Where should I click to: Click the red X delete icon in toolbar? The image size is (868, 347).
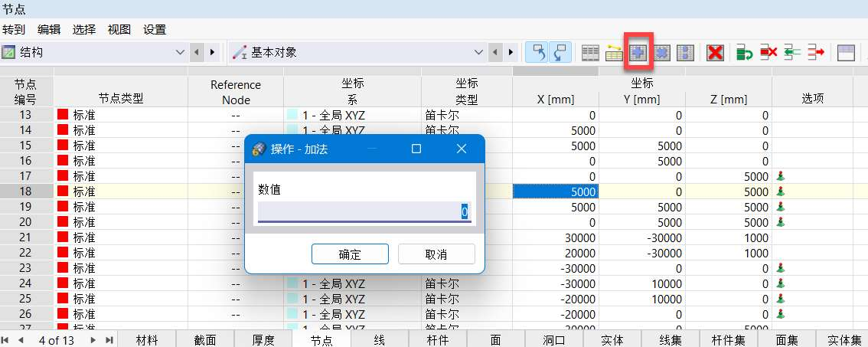tap(716, 53)
